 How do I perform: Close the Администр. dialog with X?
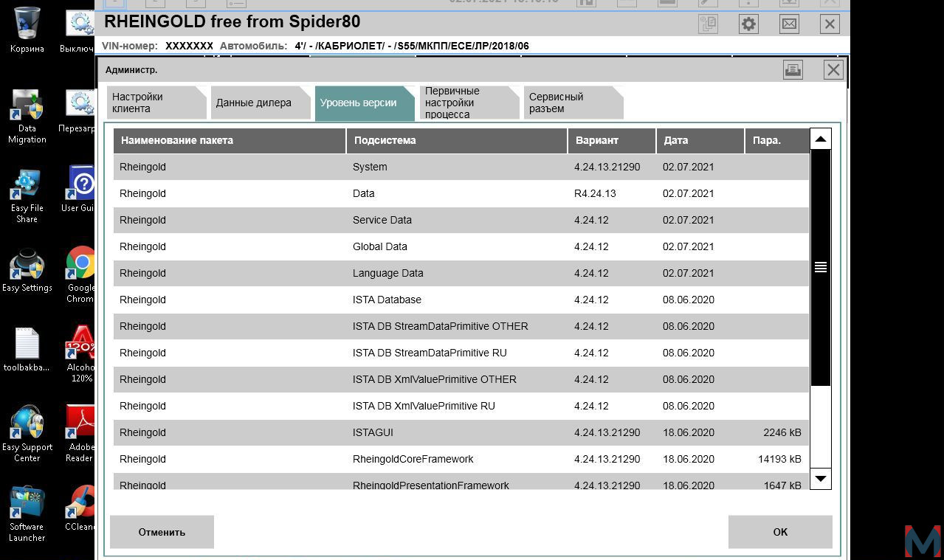(x=833, y=69)
